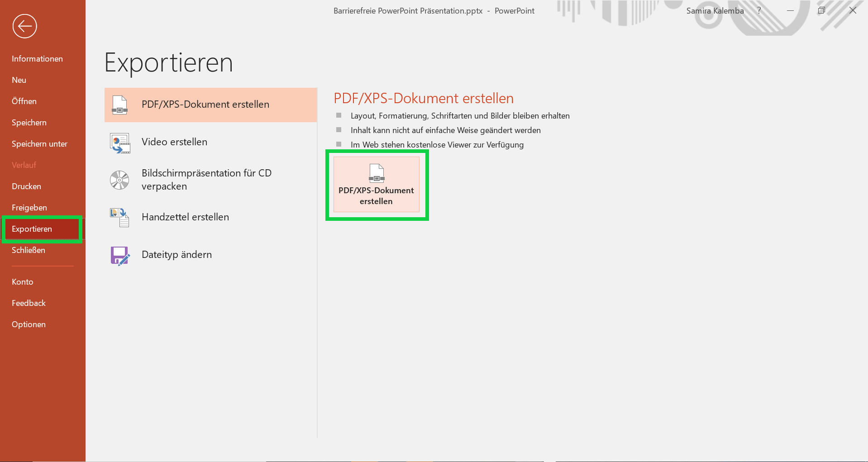Click the back arrow to leave Backstage
Screen dimensions: 868x462
coord(24,26)
